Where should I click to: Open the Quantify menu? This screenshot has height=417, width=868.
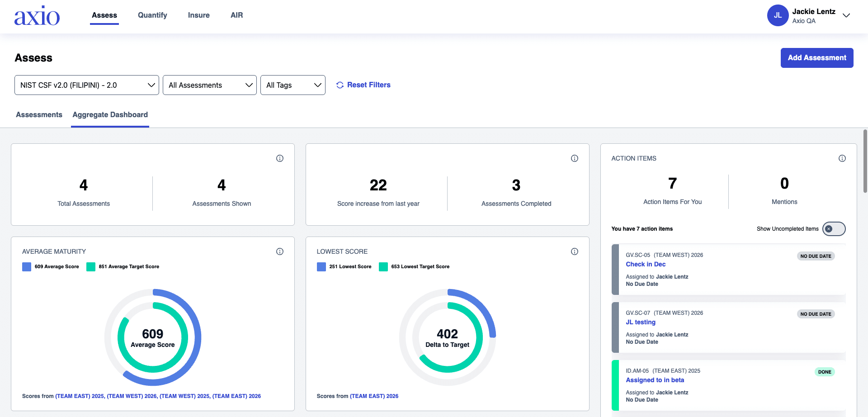tap(152, 15)
